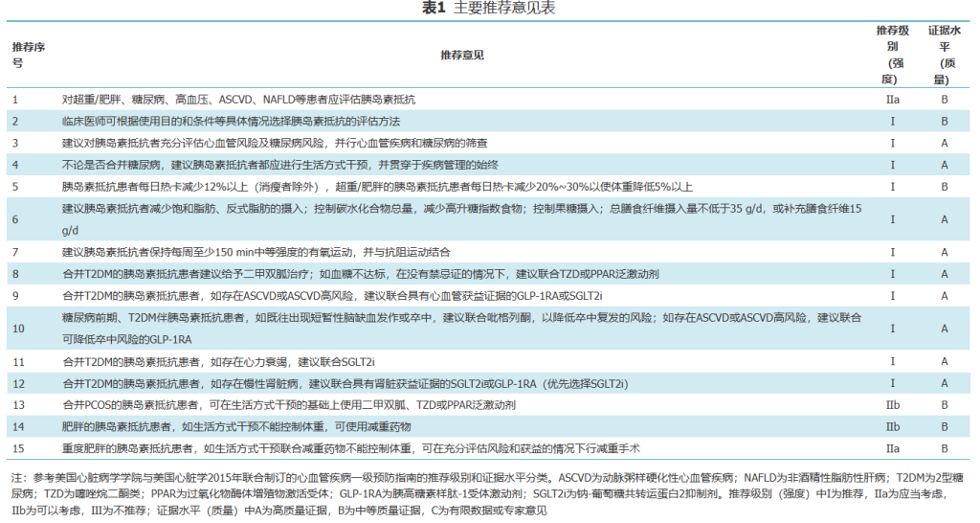This screenshot has width=980, height=523.
Task: Select the row number 15 cell
Action: (x=17, y=448)
